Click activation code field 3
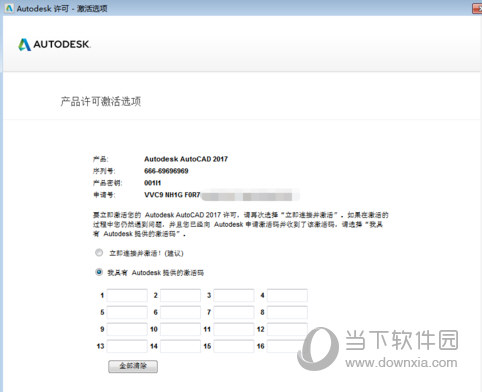 pos(234,295)
